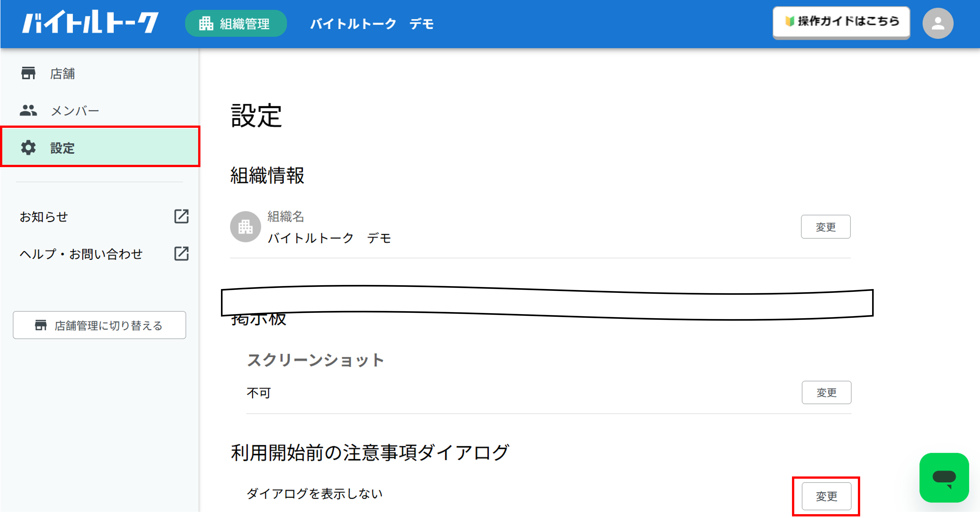Click the ダイアログを表示しない text
980x518 pixels.
click(x=315, y=494)
